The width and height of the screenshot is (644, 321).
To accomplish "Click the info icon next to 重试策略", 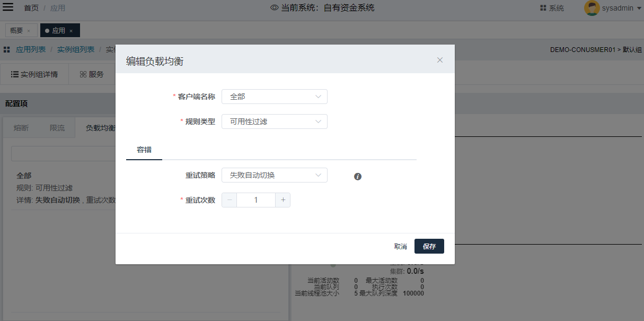I will tap(358, 177).
